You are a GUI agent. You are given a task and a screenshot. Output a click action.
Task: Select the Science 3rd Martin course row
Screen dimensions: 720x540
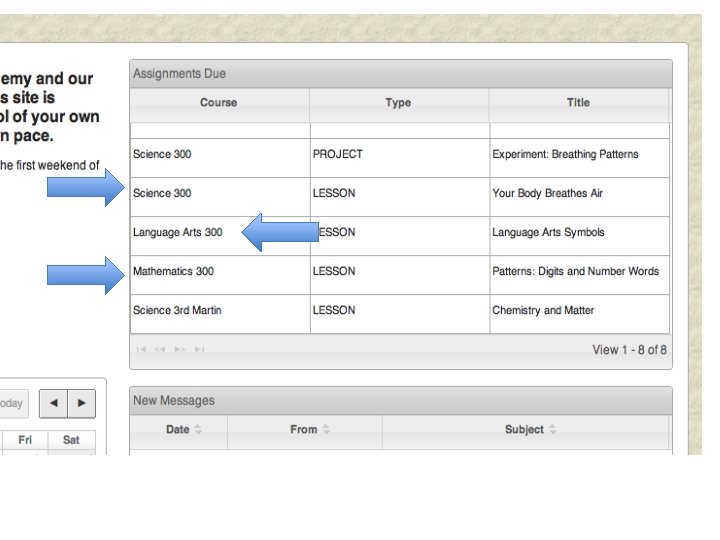(177, 311)
